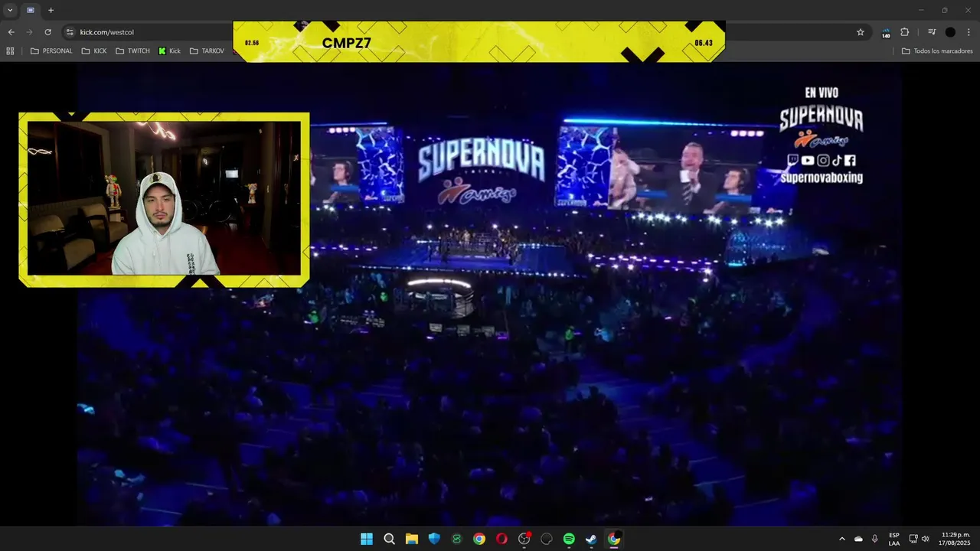Expand the KICK bookmarks folder
The image size is (980, 551).
[x=94, y=51]
